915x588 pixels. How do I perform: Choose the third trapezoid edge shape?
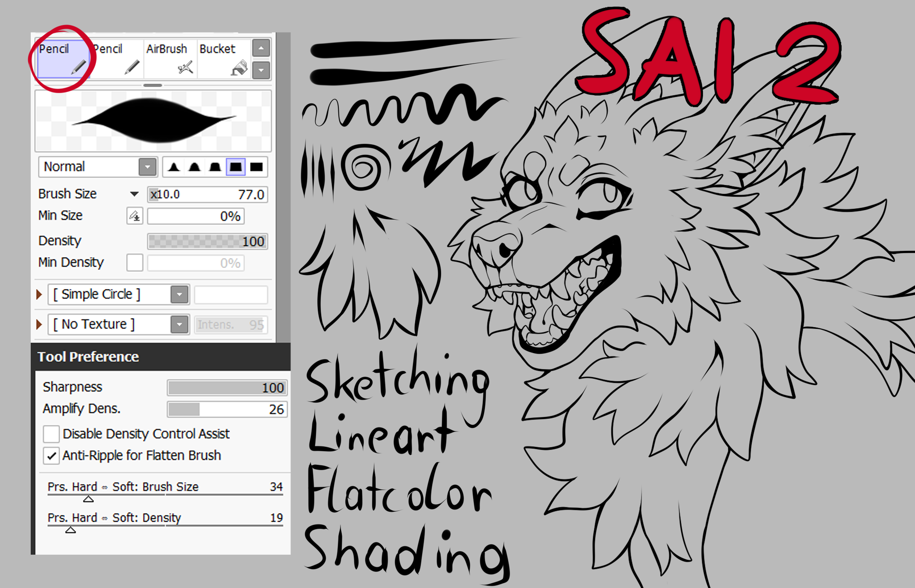[215, 167]
